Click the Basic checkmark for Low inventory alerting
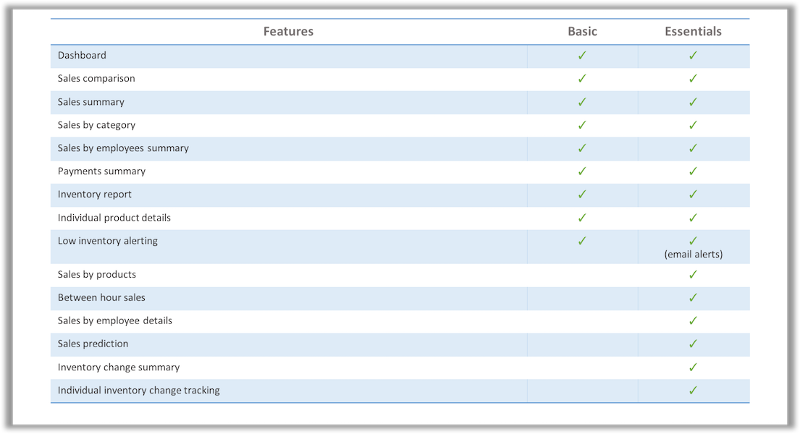This screenshot has height=434, width=800. pos(582,241)
